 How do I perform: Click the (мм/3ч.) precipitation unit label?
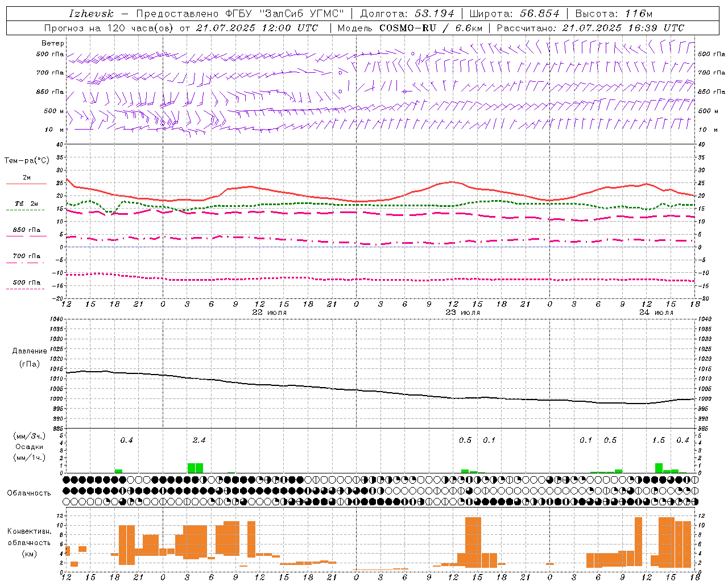(x=29, y=436)
